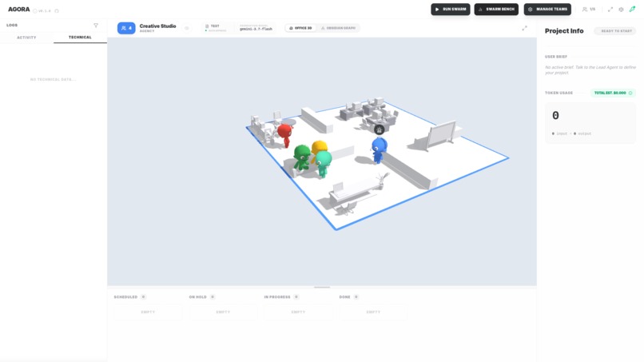
Task: Click the Total Est. $0.000 badge
Action: 613,93
